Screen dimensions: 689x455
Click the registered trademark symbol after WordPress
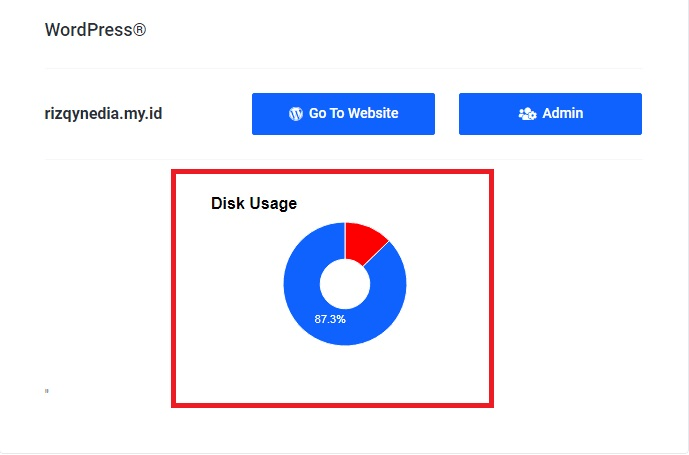click(140, 29)
